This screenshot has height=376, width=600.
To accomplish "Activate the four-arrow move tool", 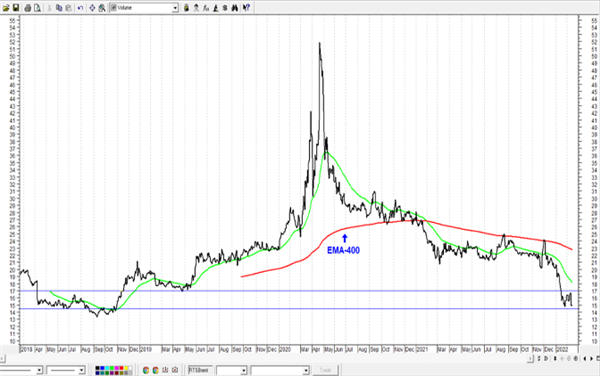I will (x=92, y=8).
